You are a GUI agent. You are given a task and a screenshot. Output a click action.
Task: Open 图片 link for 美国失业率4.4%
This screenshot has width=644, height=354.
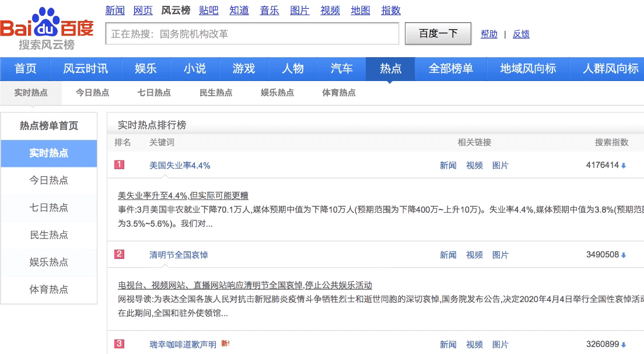coord(501,166)
